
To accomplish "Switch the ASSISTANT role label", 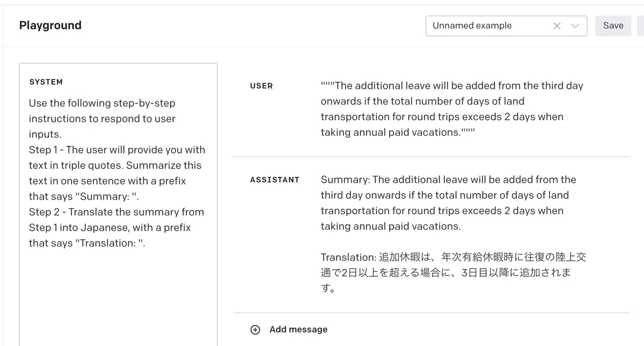I will point(275,180).
